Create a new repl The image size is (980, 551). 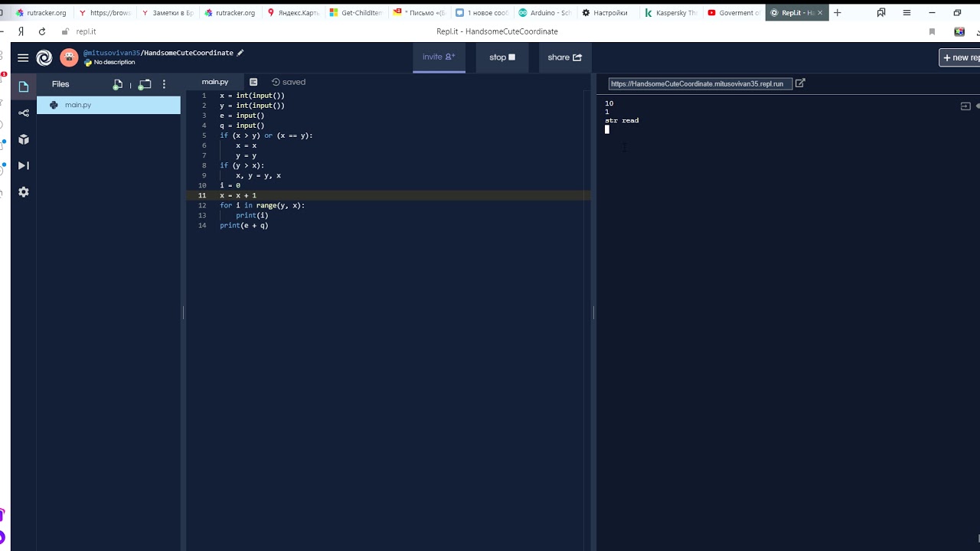pos(960,57)
